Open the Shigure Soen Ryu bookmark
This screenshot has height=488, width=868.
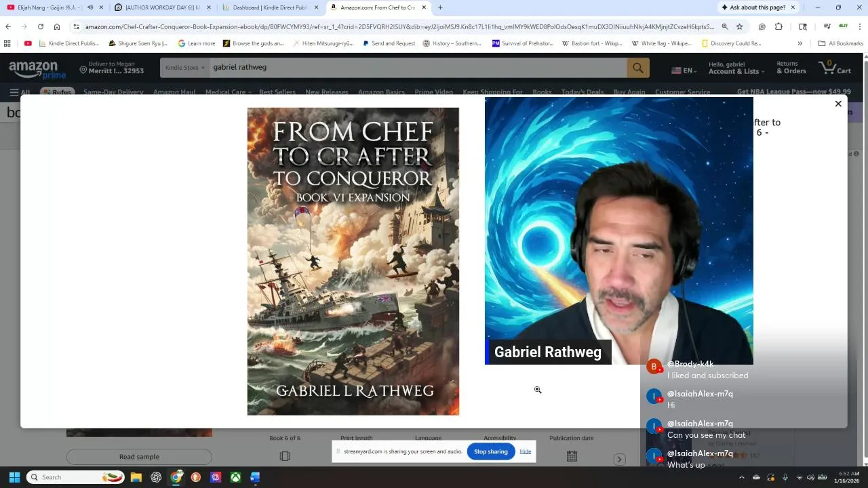(x=138, y=43)
